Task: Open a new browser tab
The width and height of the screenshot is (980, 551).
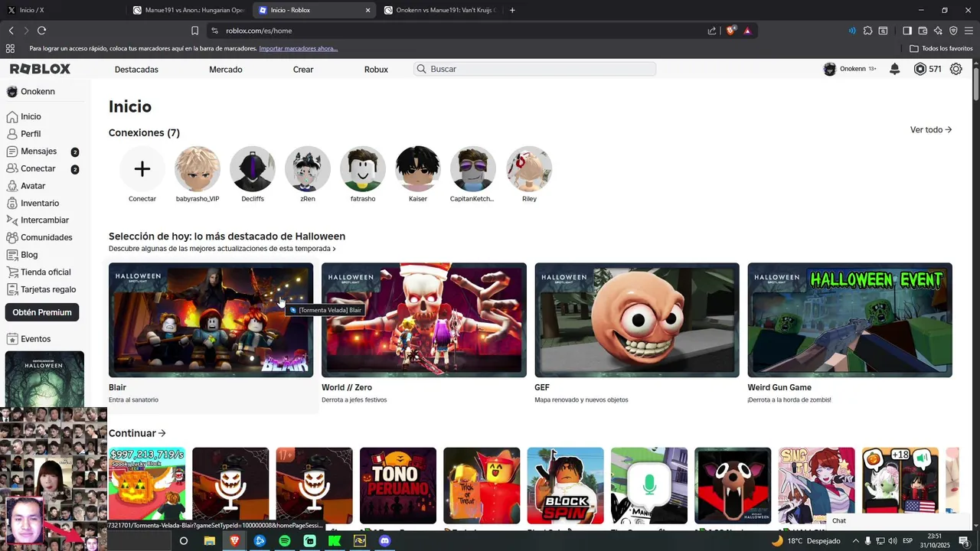Action: 512,10
